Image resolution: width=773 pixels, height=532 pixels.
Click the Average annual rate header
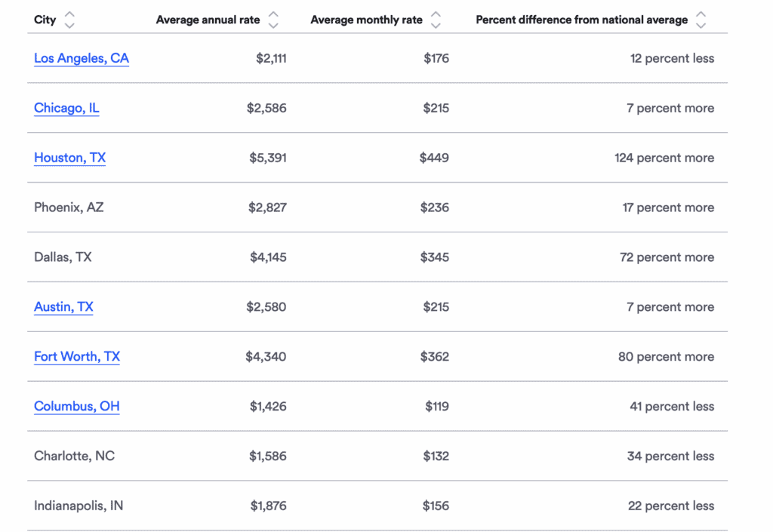point(208,19)
